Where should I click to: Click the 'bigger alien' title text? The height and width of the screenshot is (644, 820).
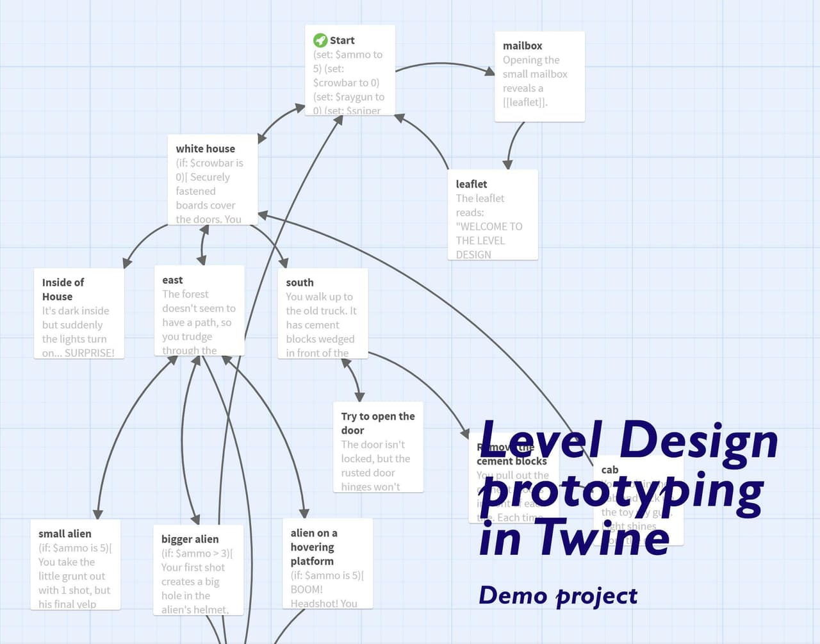(x=190, y=540)
